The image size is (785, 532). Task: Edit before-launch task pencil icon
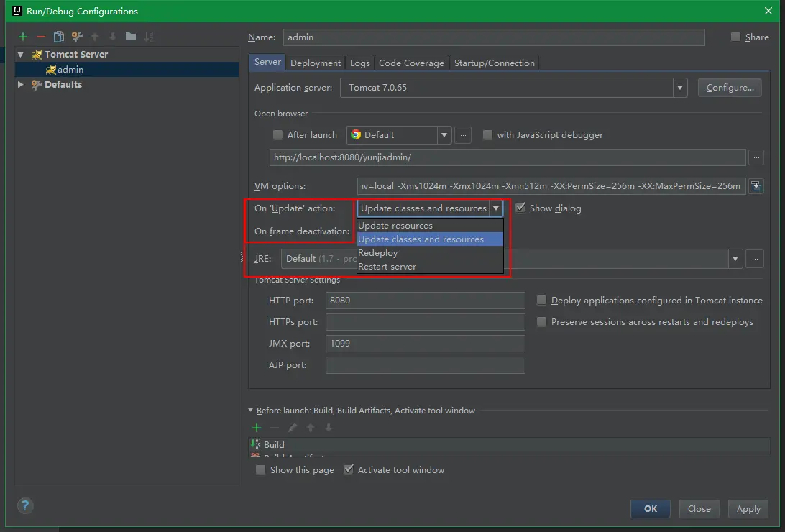point(293,428)
